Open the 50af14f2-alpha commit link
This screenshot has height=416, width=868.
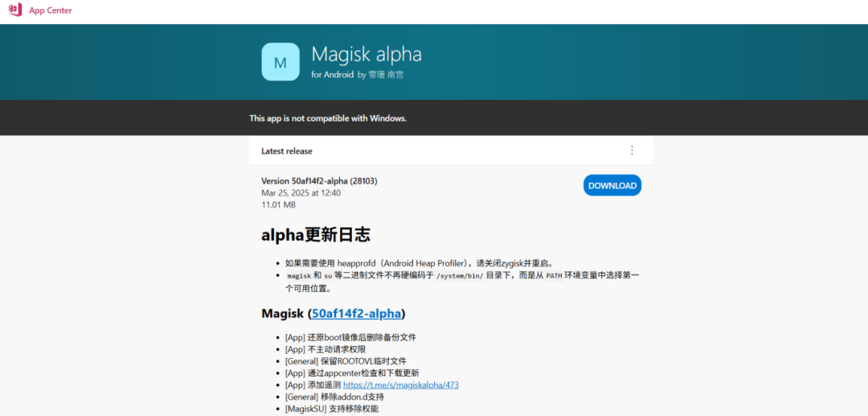pyautogui.click(x=356, y=314)
